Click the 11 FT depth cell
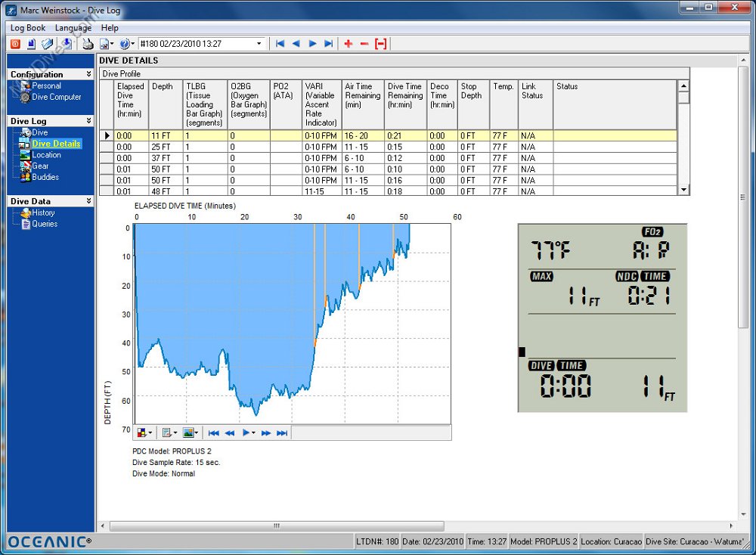Viewport: 756px width, 555px height. coord(166,135)
